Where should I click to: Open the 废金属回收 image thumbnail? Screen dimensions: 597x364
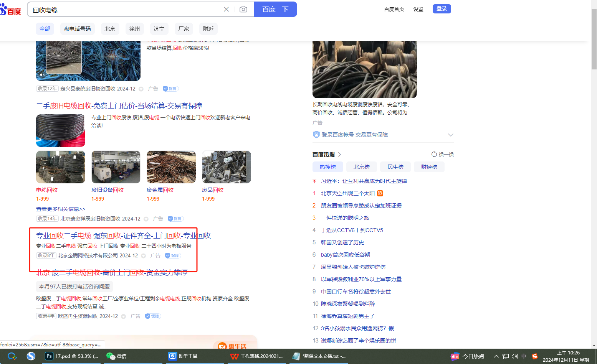171,167
